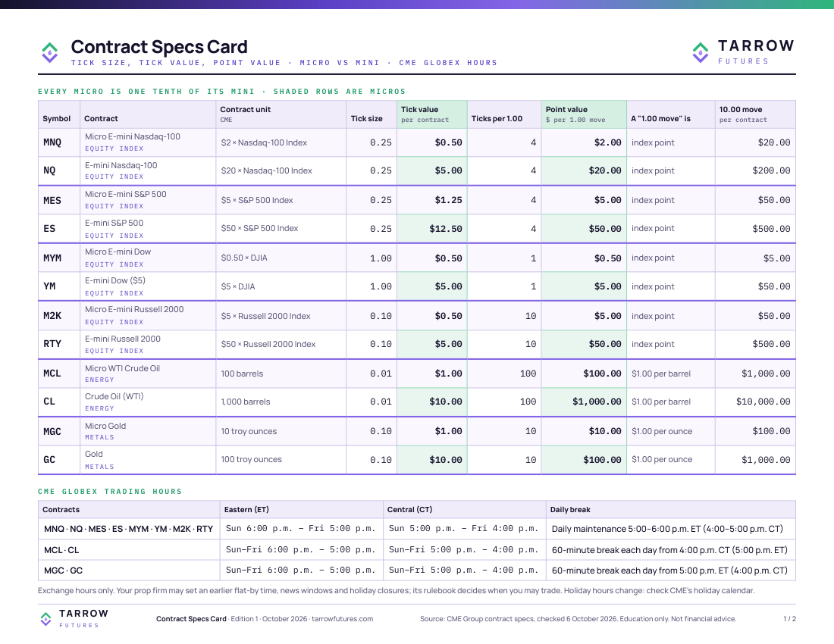The height and width of the screenshot is (644, 834).
Task: Click the Crude Oil (WTI) contract name
Action: coord(114,396)
